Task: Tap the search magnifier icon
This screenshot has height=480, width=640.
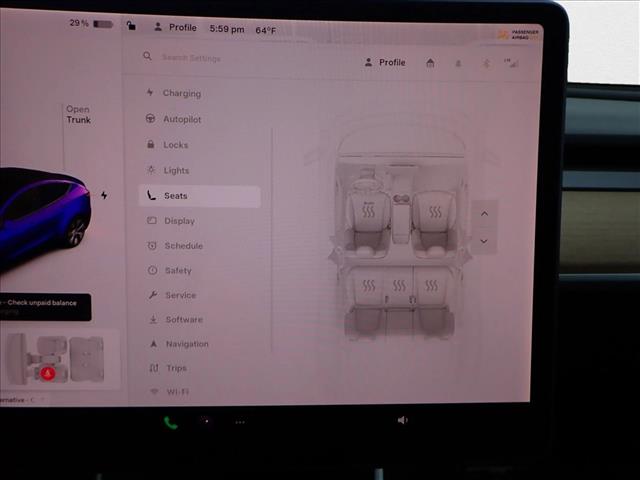Action: tap(147, 56)
